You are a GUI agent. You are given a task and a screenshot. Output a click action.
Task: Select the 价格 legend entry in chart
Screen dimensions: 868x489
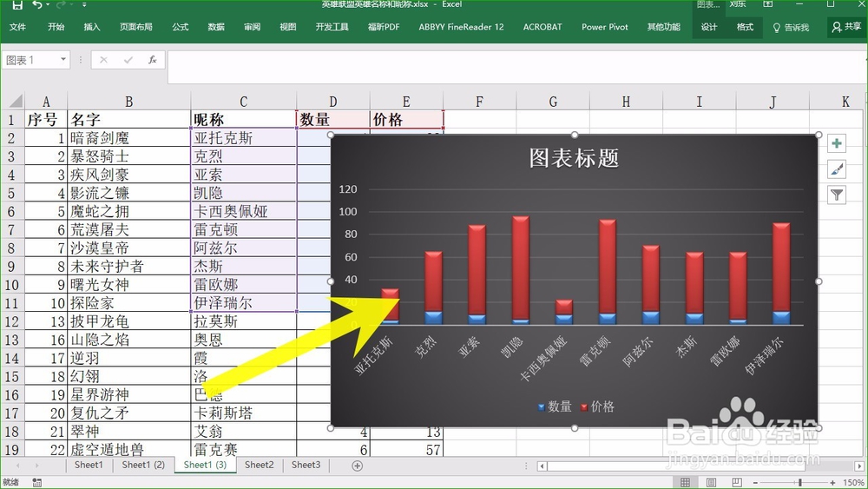[x=597, y=406]
